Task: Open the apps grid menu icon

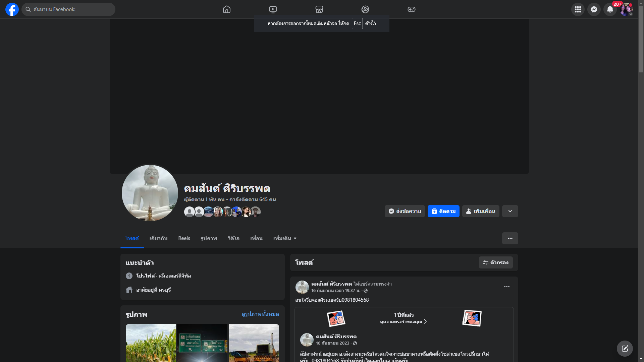Action: (578, 9)
